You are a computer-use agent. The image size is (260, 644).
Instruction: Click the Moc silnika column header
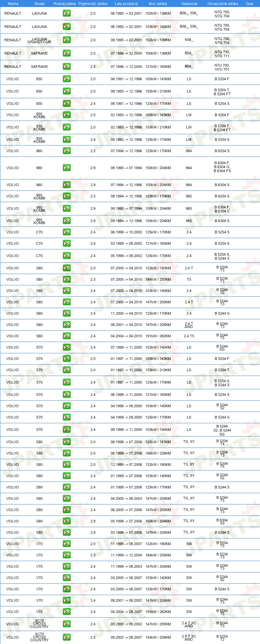coord(158,4)
